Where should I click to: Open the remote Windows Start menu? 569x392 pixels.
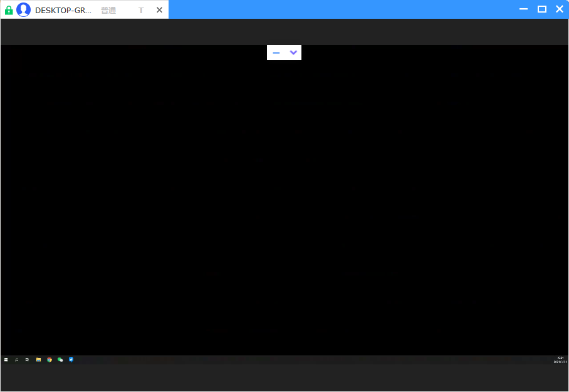point(6,360)
